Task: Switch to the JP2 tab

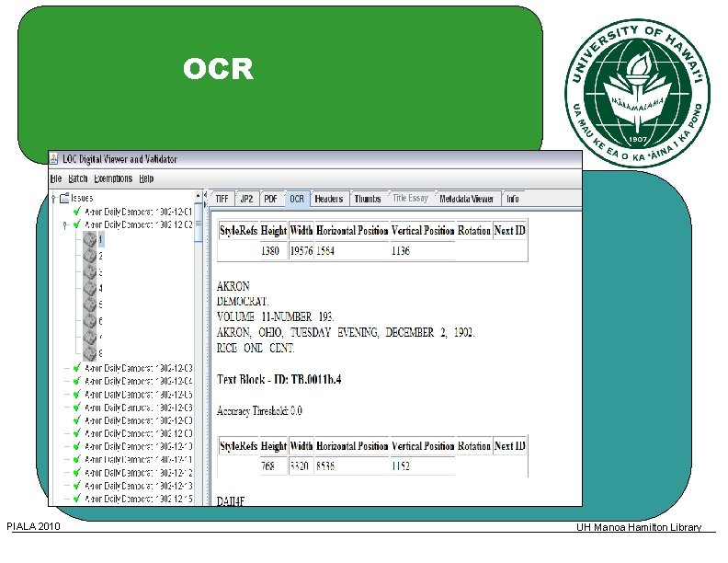Action: (x=246, y=199)
